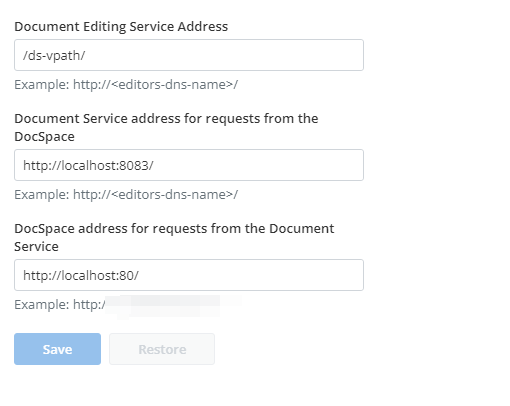This screenshot has width=510, height=406.
Task: Click the word DocSpace ending the second label
Action: (44, 137)
